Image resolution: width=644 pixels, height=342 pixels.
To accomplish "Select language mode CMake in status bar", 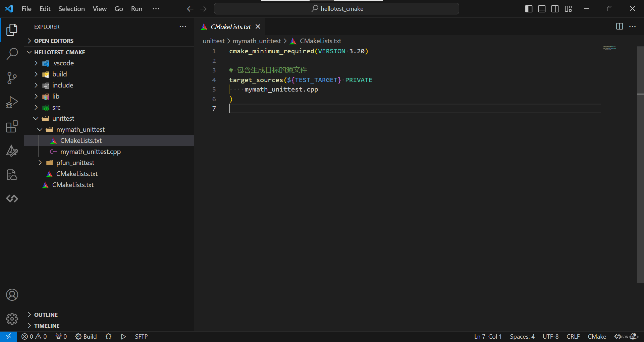I will [x=597, y=336].
